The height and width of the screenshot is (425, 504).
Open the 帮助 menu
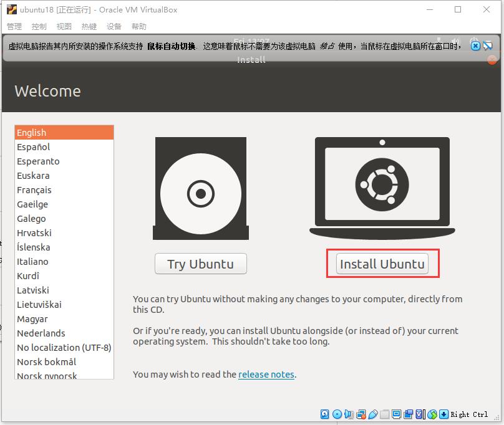point(139,26)
